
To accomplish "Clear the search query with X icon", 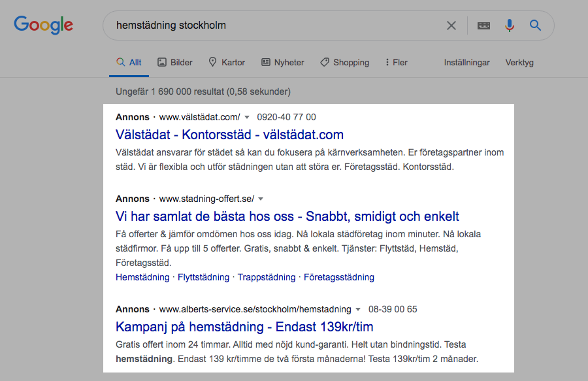I will pos(451,25).
